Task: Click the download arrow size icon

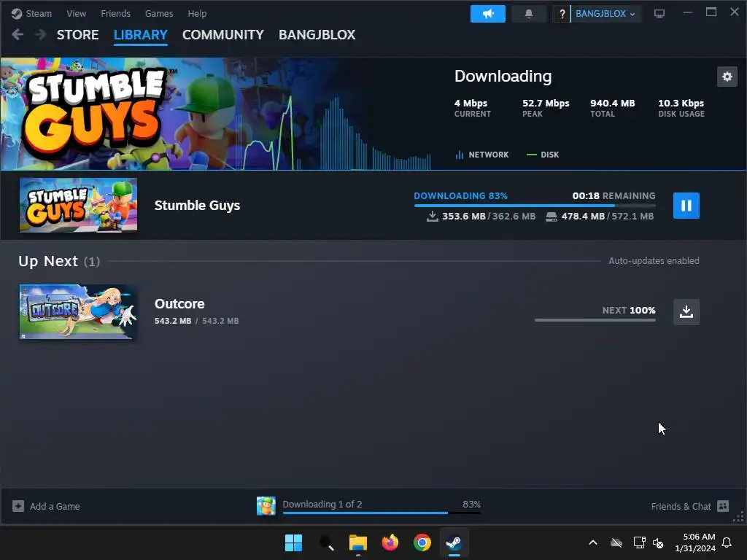Action: click(x=432, y=216)
